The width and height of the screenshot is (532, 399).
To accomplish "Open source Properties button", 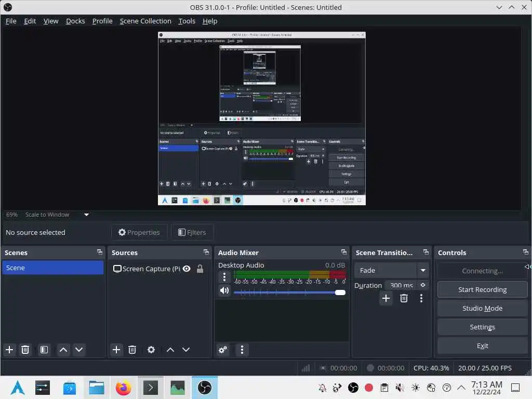I will [139, 232].
